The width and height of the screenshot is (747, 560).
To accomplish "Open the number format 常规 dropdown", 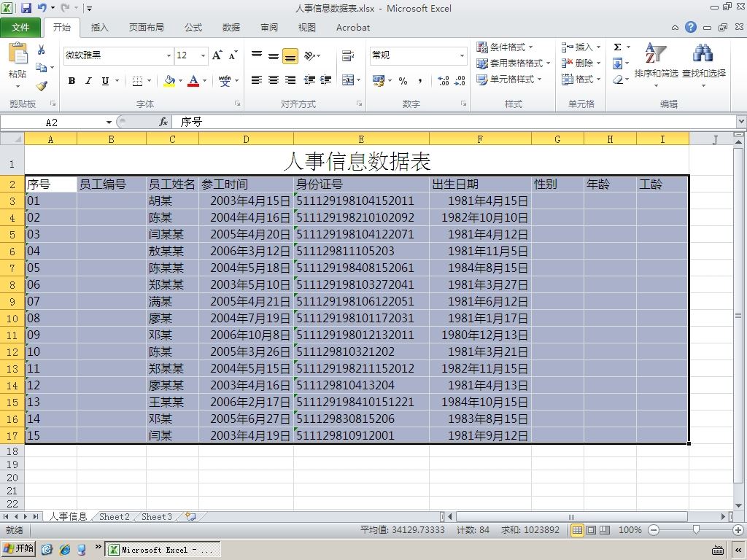I will (462, 55).
